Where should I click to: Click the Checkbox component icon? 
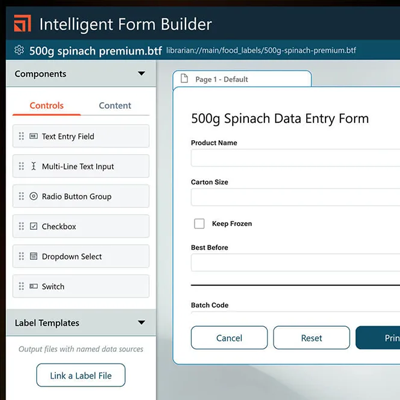click(34, 226)
